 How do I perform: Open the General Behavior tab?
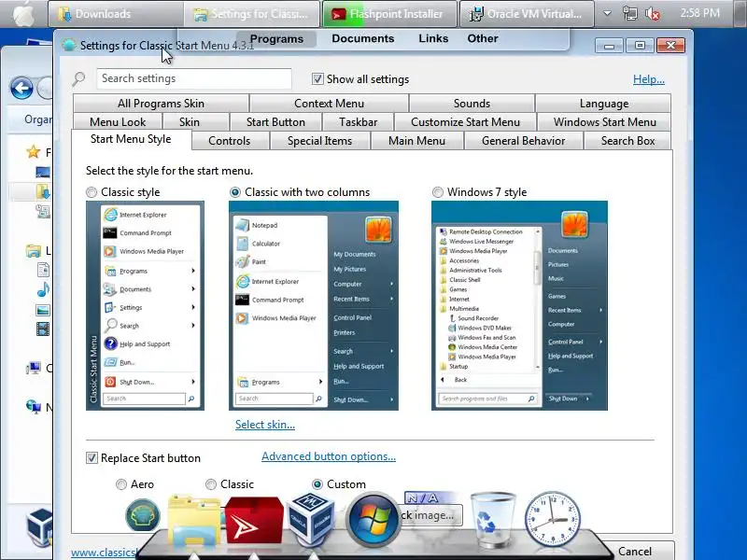tap(523, 141)
